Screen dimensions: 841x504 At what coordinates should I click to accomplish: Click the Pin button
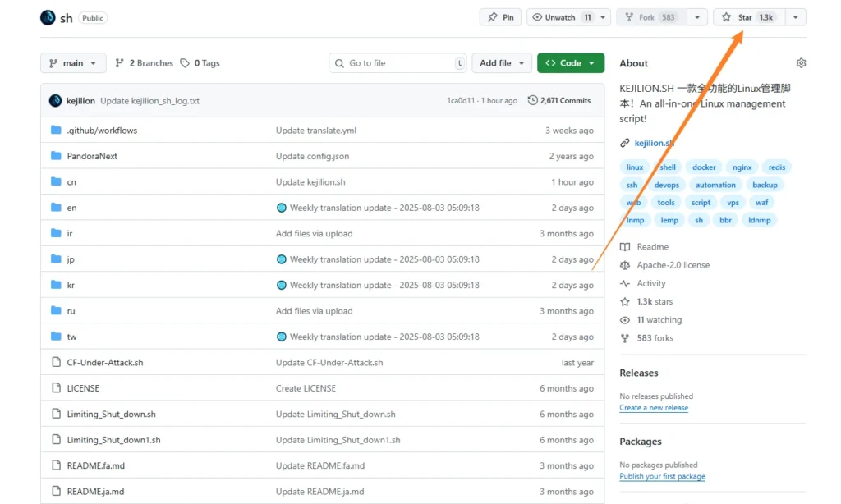(500, 17)
